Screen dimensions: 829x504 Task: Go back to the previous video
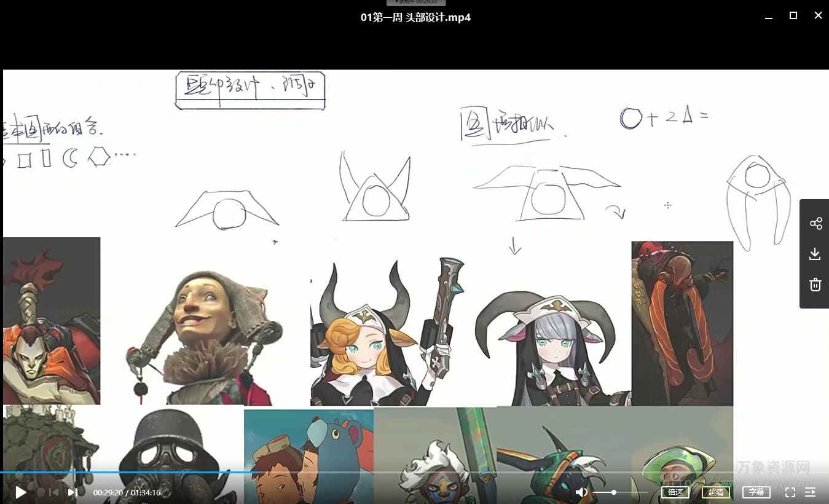tap(53, 492)
